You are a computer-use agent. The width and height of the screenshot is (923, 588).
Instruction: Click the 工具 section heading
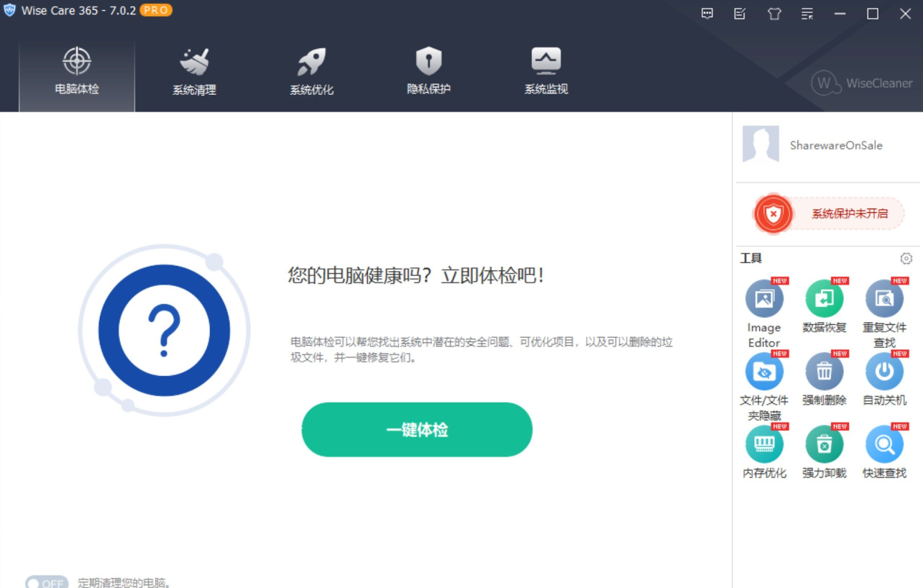coord(751,258)
